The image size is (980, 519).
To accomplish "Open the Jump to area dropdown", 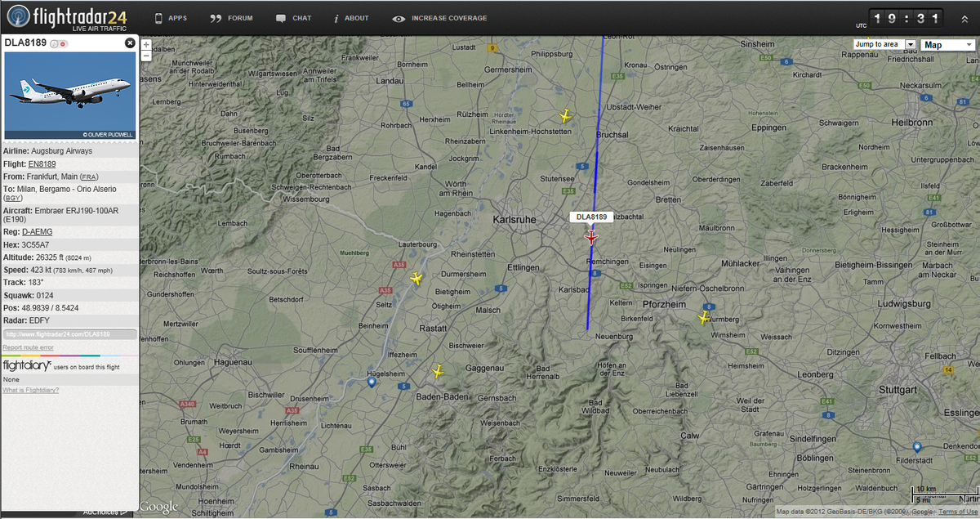I will pyautogui.click(x=884, y=44).
